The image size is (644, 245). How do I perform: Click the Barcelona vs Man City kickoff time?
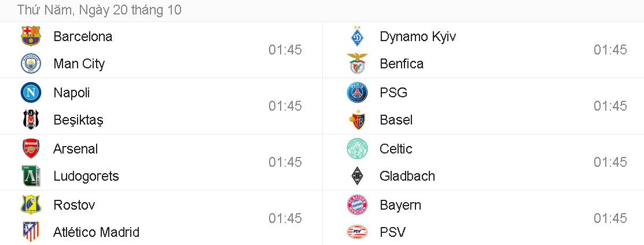click(x=285, y=50)
